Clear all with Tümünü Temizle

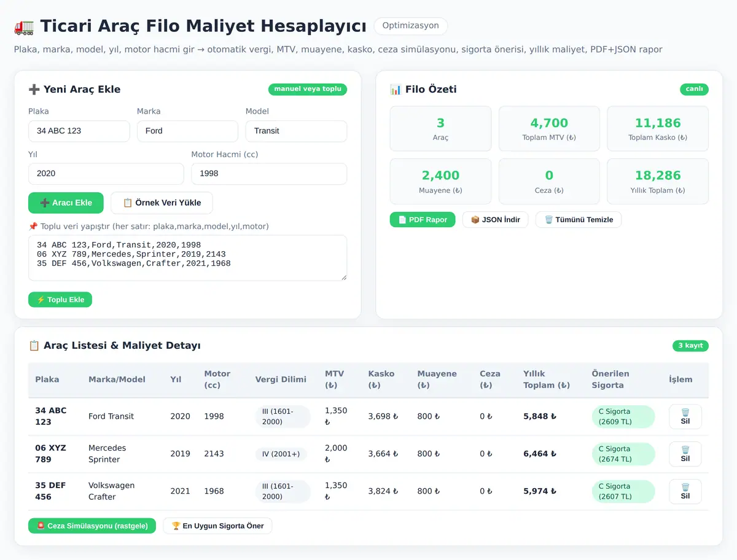click(x=579, y=220)
